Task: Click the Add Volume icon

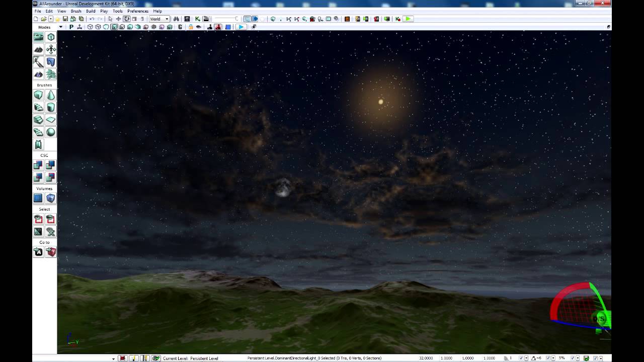Action: click(51, 198)
